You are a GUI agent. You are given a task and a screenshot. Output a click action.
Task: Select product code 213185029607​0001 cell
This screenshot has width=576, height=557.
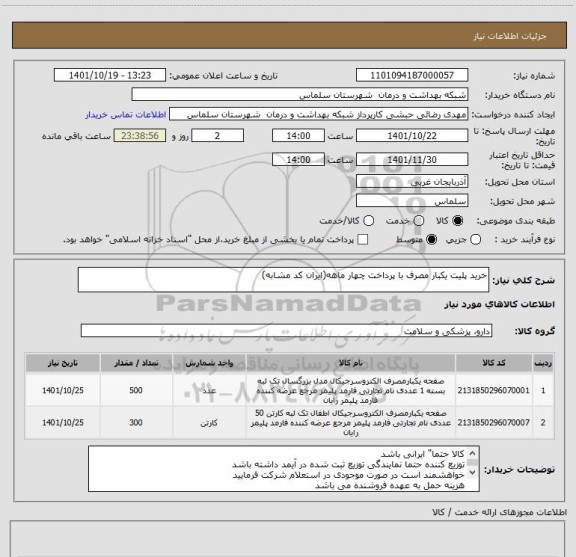[494, 390]
